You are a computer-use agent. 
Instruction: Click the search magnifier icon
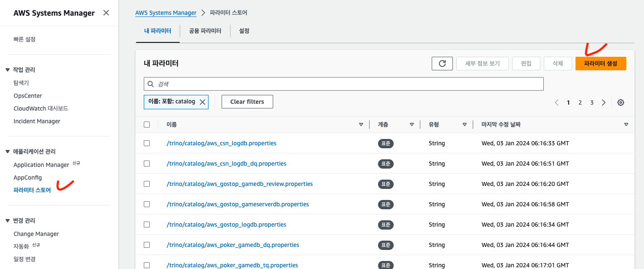click(151, 84)
